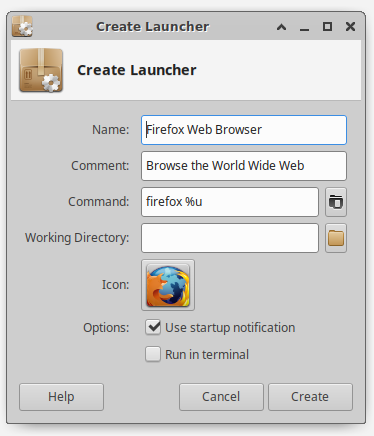
Task: Click the Help button
Action: (x=61, y=397)
